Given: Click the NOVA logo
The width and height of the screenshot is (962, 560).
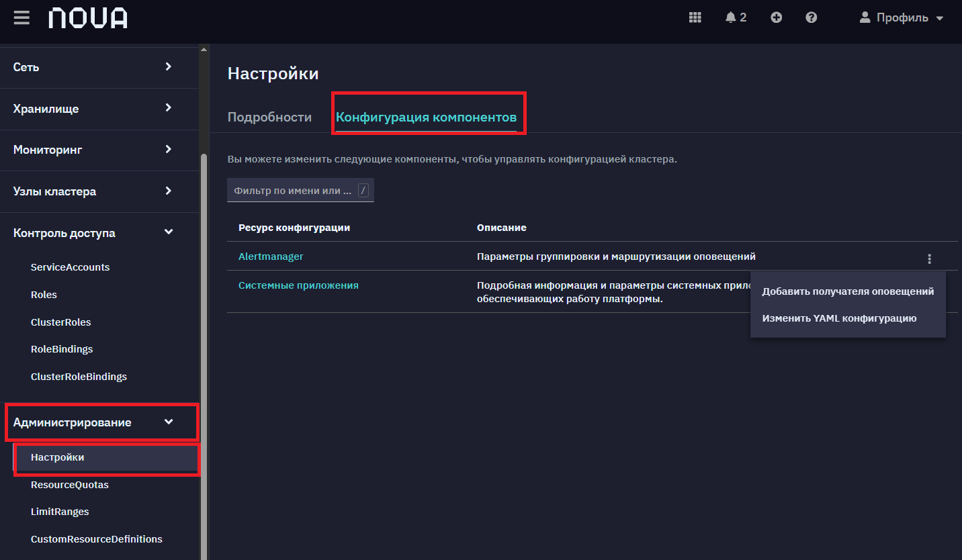Looking at the screenshot, I should (88, 18).
